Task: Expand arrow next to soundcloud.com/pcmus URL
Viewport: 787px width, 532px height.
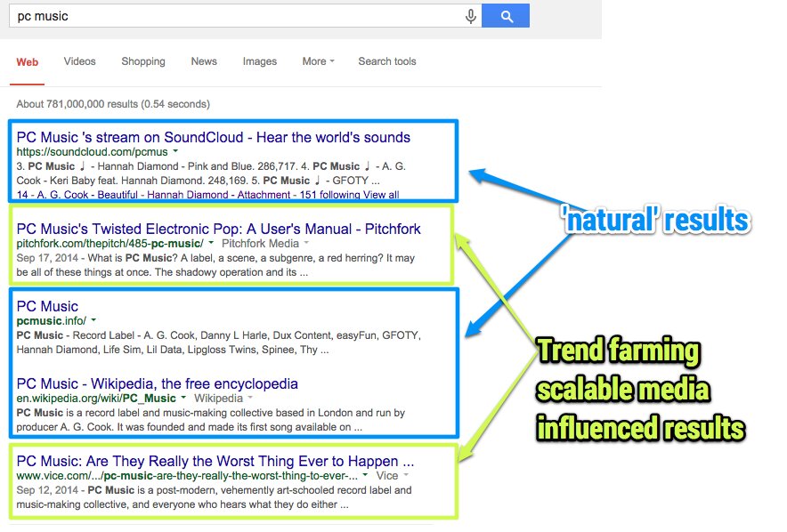Action: click(x=175, y=151)
